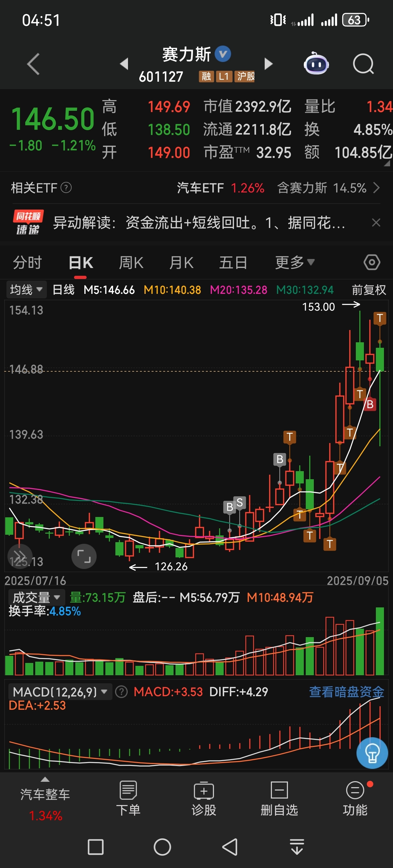
Task: Tap the 市值2392.9亿 market cap value
Action: pyautogui.click(x=247, y=107)
